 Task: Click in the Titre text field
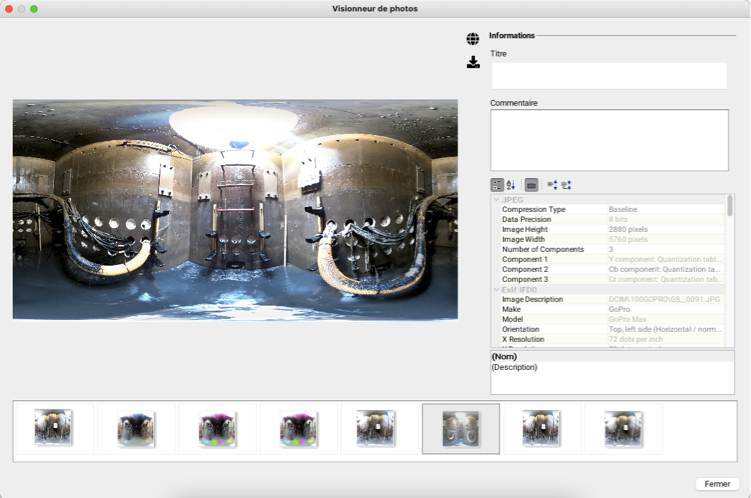(x=608, y=76)
